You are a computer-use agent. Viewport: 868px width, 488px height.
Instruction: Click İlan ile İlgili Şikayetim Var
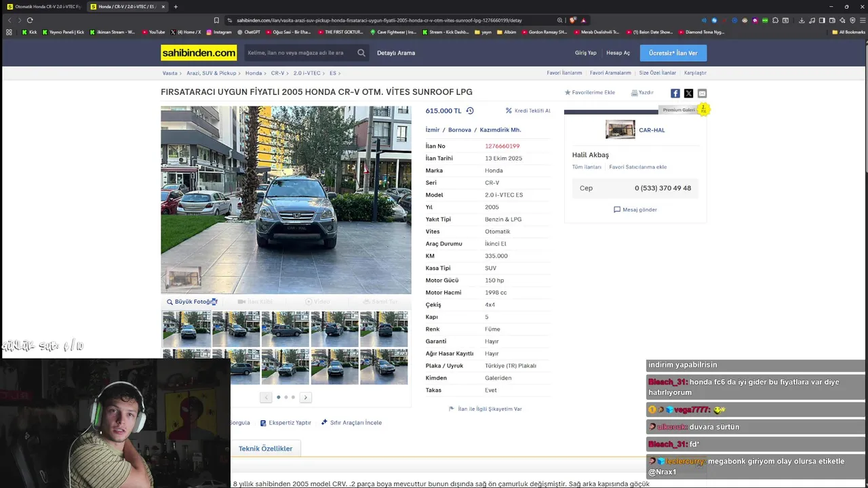click(486, 409)
